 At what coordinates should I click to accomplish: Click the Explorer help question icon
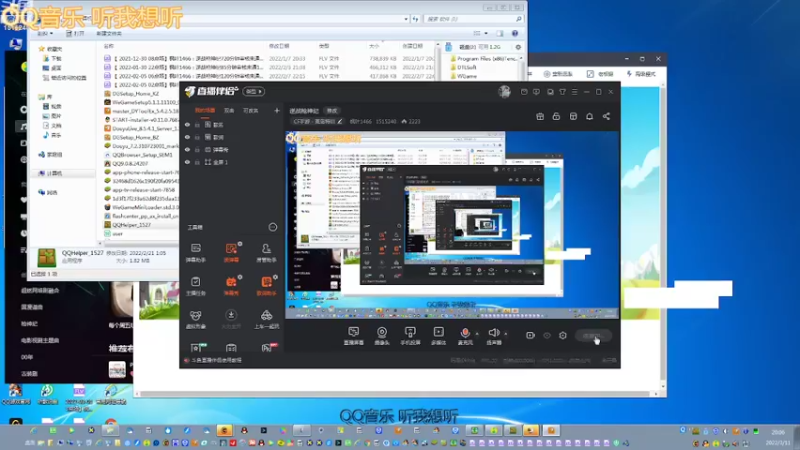515,34
